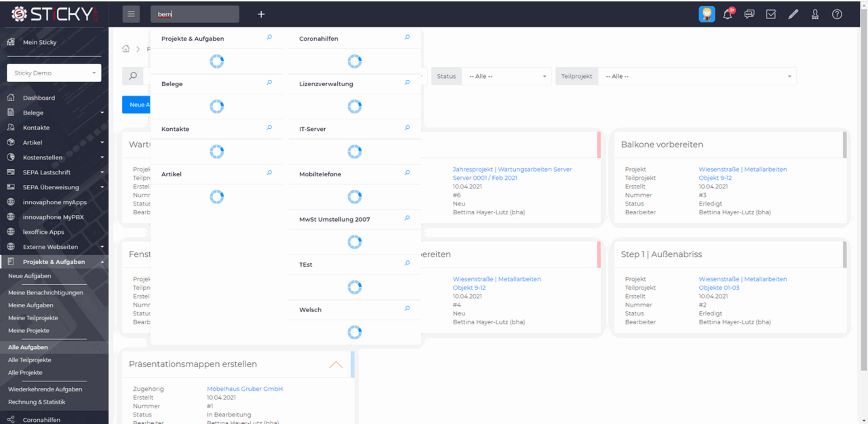This screenshot has height=424, width=868.
Task: Open the Status filter dropdown
Action: point(506,76)
